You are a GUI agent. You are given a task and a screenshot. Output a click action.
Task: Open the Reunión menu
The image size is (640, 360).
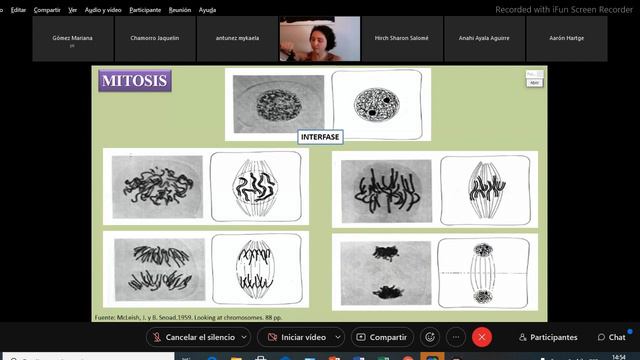[x=180, y=10]
